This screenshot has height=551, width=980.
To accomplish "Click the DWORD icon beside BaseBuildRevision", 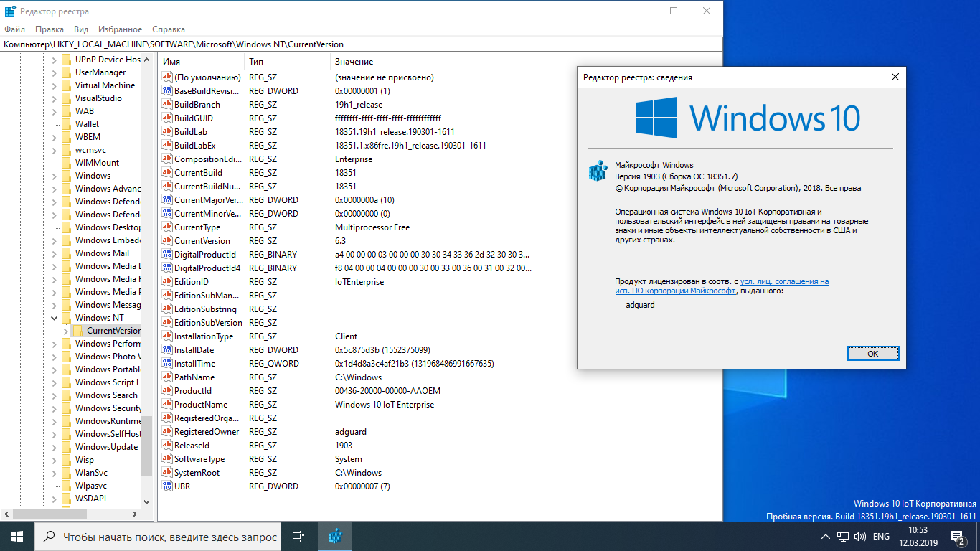I will point(167,91).
